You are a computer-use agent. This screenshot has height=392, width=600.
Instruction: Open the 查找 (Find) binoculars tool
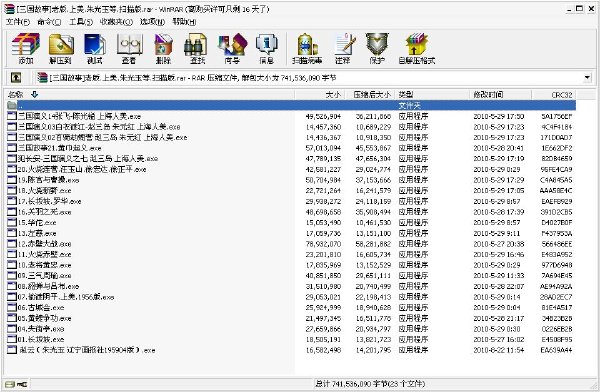point(197,49)
